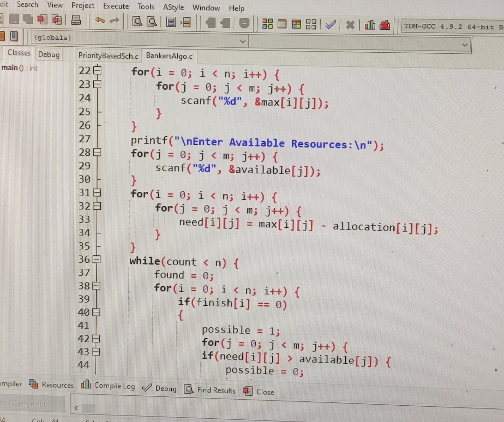The height and width of the screenshot is (422, 504).
Task: Open the Tools menu
Action: pos(146,7)
